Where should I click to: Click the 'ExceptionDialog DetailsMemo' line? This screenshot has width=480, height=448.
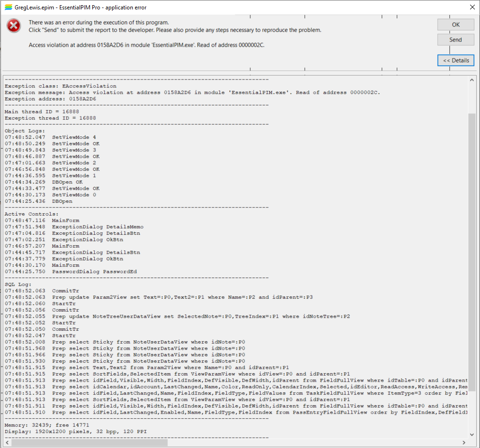click(74, 227)
